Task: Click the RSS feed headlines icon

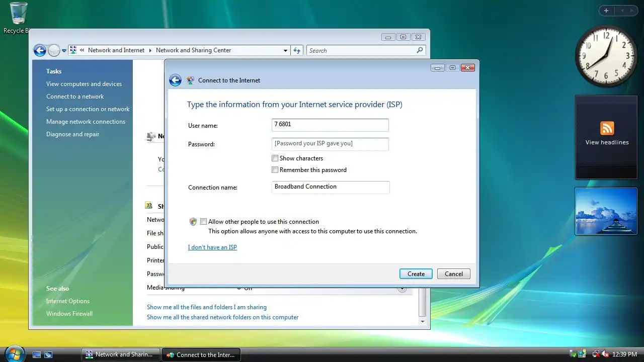Action: tap(607, 128)
